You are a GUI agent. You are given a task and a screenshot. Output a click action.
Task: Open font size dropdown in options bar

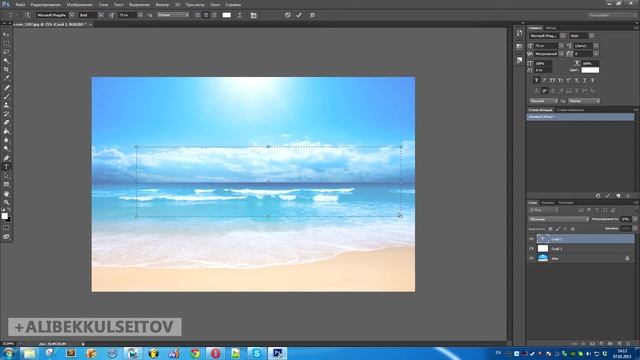[x=140, y=15]
